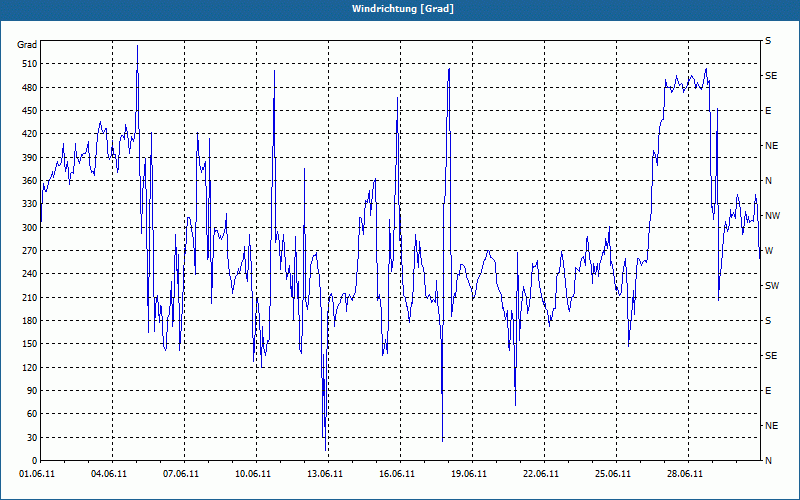Click the date label 25.06.11
The height and width of the screenshot is (500, 800).
[x=612, y=474]
